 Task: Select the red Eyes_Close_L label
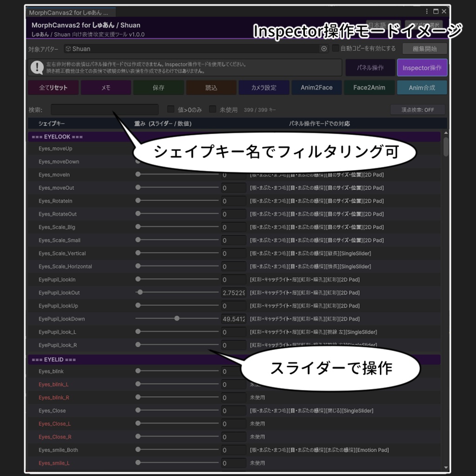tap(54, 424)
